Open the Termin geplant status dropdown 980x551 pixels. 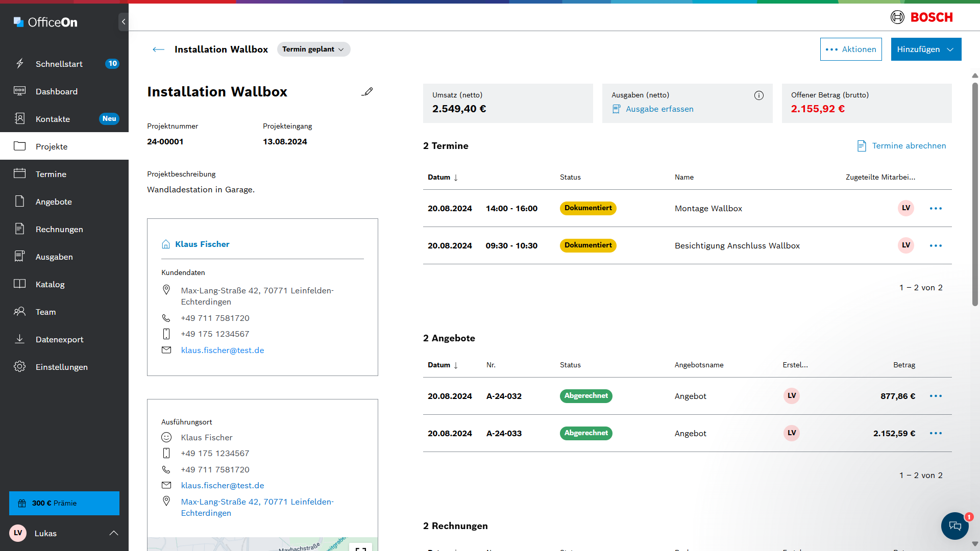[x=313, y=49]
